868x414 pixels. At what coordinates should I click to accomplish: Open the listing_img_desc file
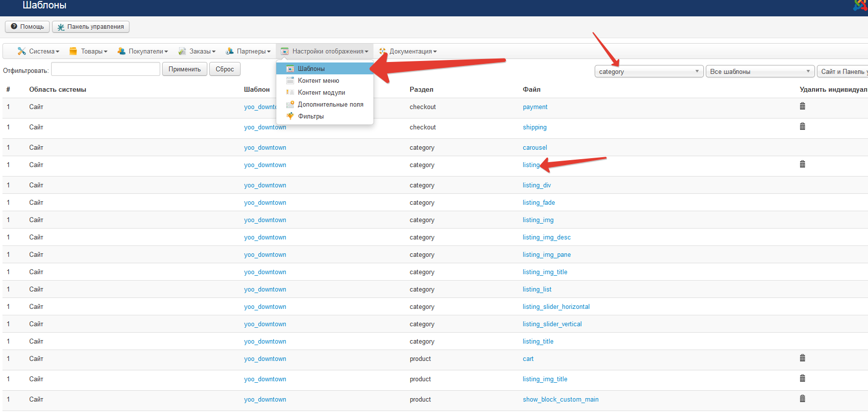coord(547,237)
